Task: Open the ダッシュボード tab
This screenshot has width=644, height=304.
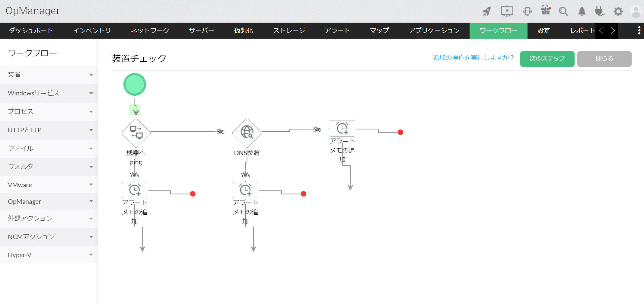Action: point(31,30)
